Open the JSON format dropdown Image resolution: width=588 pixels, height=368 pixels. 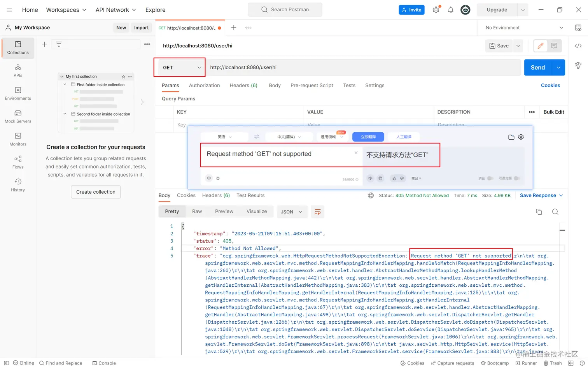(x=292, y=212)
